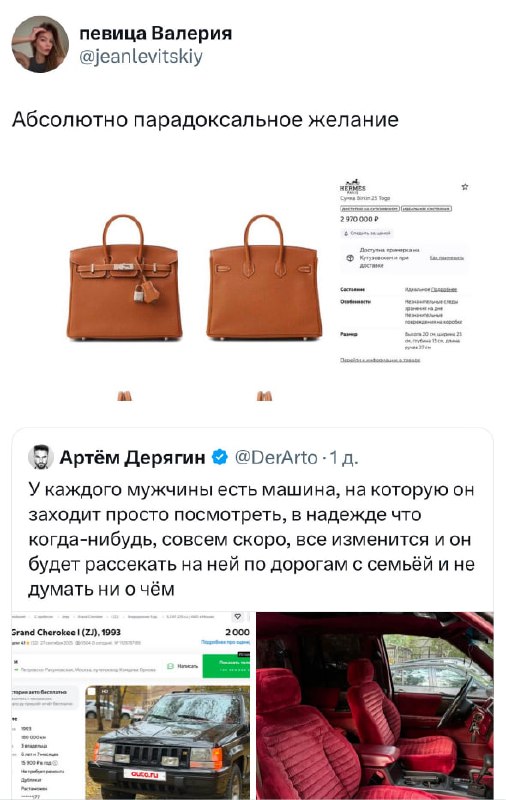
Task: Open Артём Дерягин's profile avatar
Action: click(40, 457)
